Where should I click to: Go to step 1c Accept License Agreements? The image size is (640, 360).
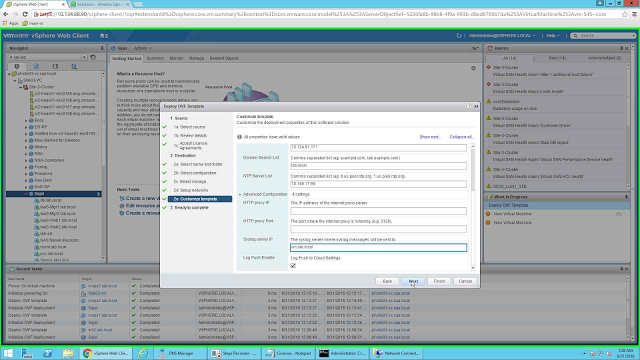[191, 146]
